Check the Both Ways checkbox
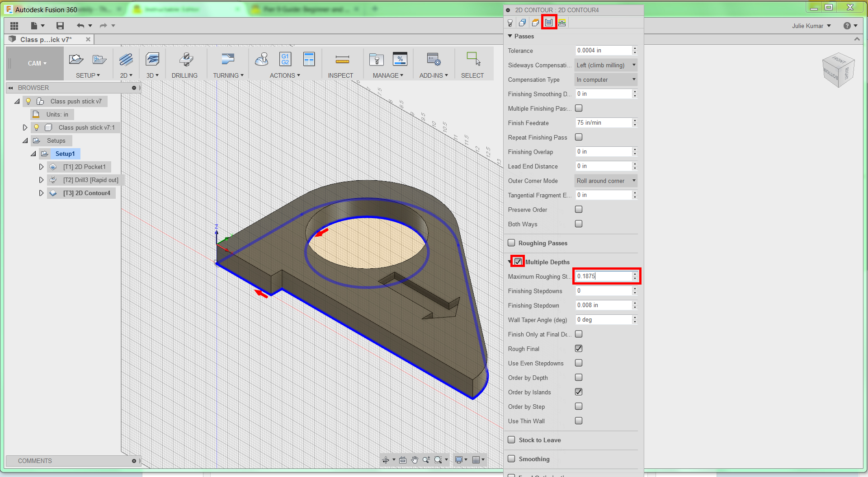868x477 pixels. point(579,224)
